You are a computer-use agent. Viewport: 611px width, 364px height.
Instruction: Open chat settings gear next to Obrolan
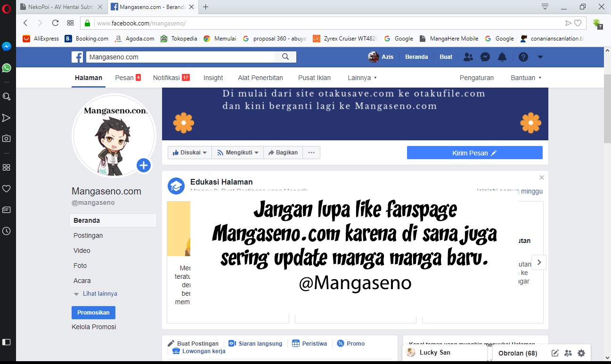tap(581, 352)
